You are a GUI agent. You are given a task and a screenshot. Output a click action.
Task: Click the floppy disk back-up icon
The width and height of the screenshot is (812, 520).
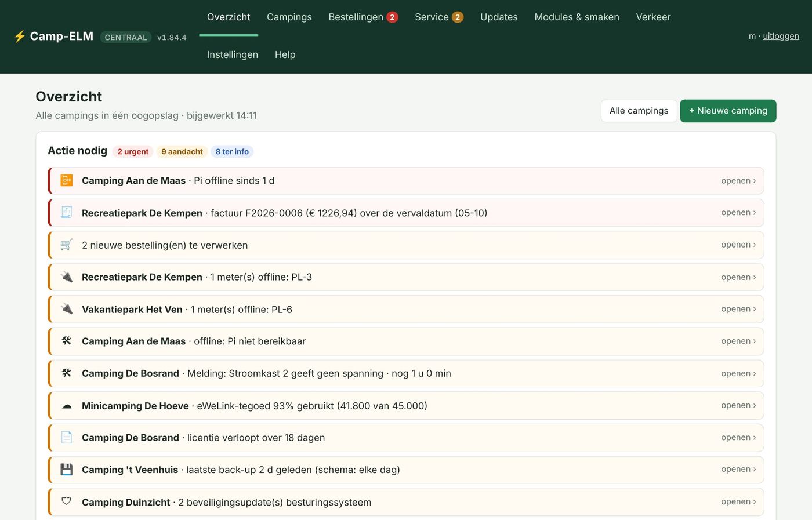pos(67,470)
